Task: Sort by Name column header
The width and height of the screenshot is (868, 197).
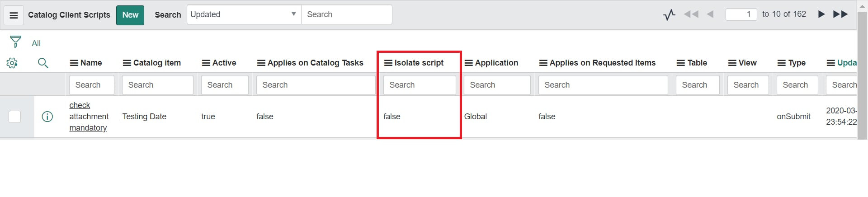Action: 91,63
